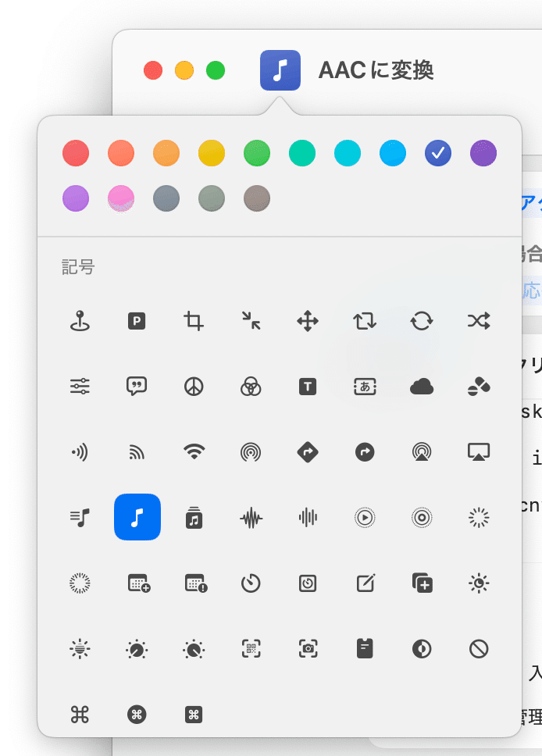
Task: Set icon color to cyan
Action: coord(348,153)
